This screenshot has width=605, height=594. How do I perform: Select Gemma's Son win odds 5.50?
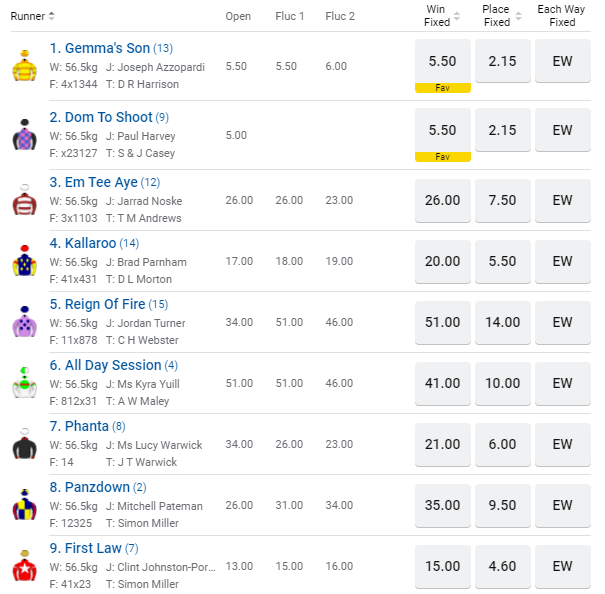(x=442, y=61)
